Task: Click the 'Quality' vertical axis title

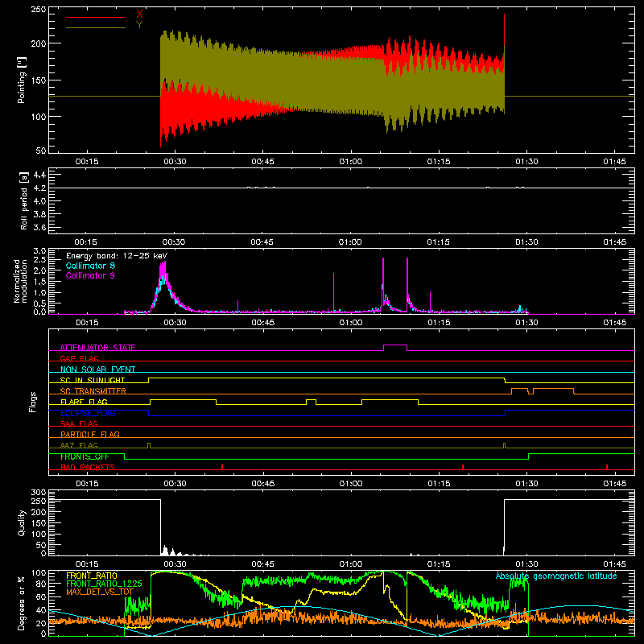Action: pyautogui.click(x=22, y=522)
